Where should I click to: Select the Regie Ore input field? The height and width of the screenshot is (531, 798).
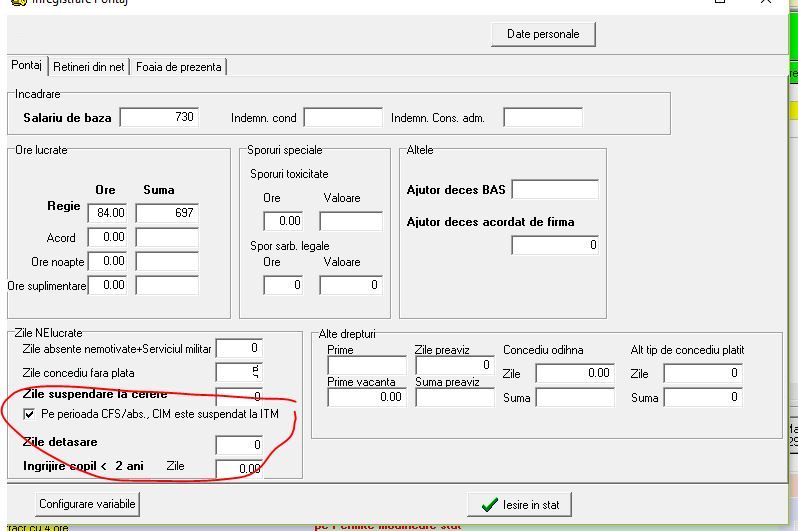point(107,213)
